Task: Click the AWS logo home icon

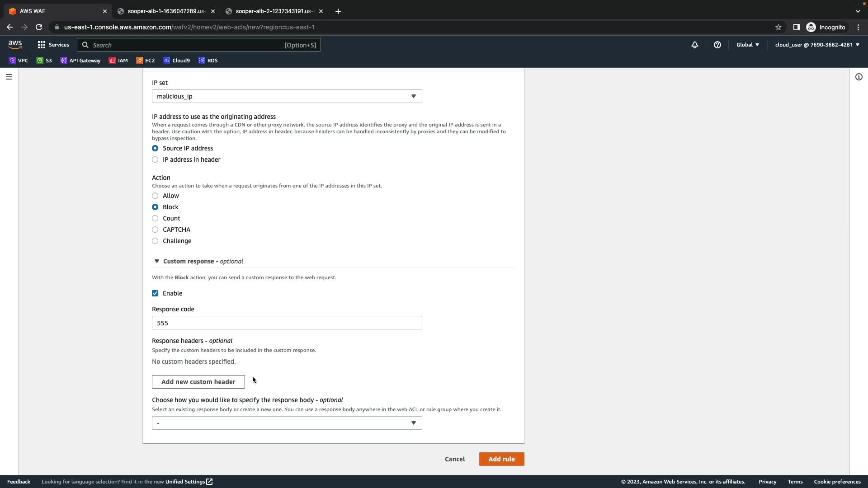Action: point(15,44)
